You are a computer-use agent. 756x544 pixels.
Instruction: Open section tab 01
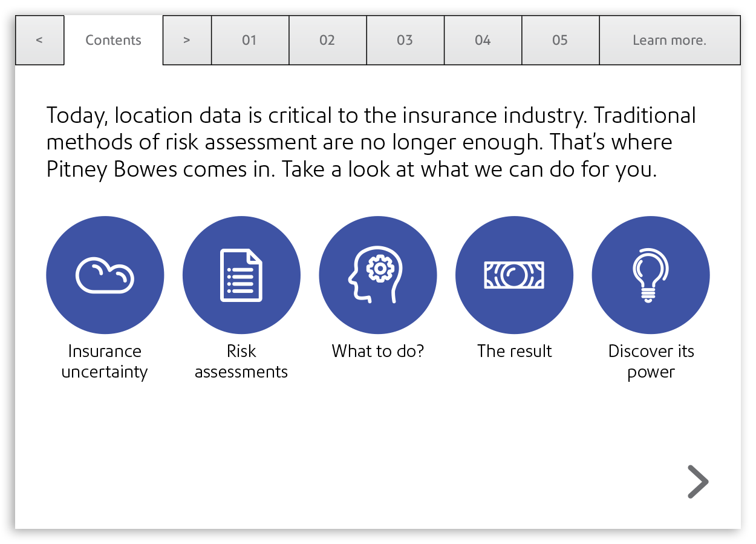pos(250,41)
